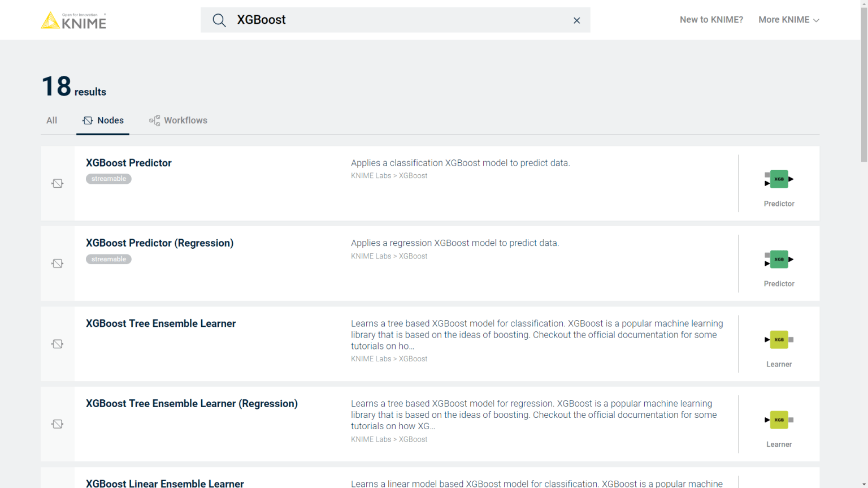Open XGBoost Predictor (Regression) node
The width and height of the screenshot is (868, 488).
click(159, 243)
